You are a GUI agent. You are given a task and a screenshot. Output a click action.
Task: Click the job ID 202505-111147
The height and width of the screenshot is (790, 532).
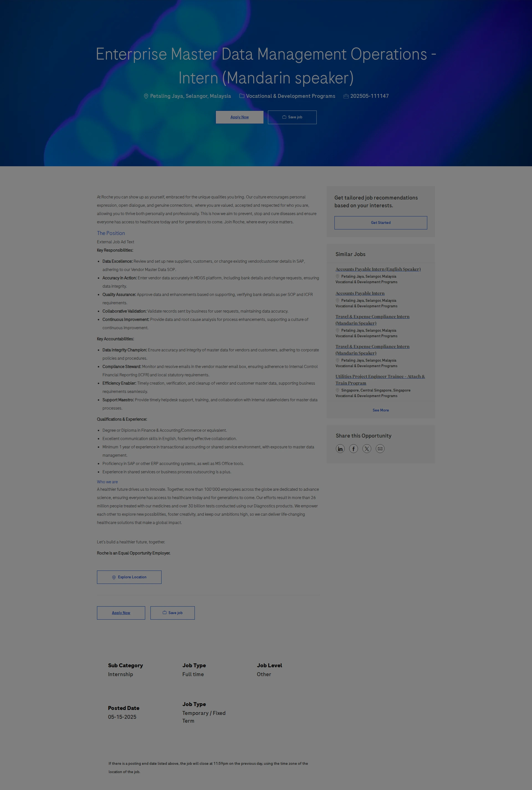pyautogui.click(x=369, y=96)
